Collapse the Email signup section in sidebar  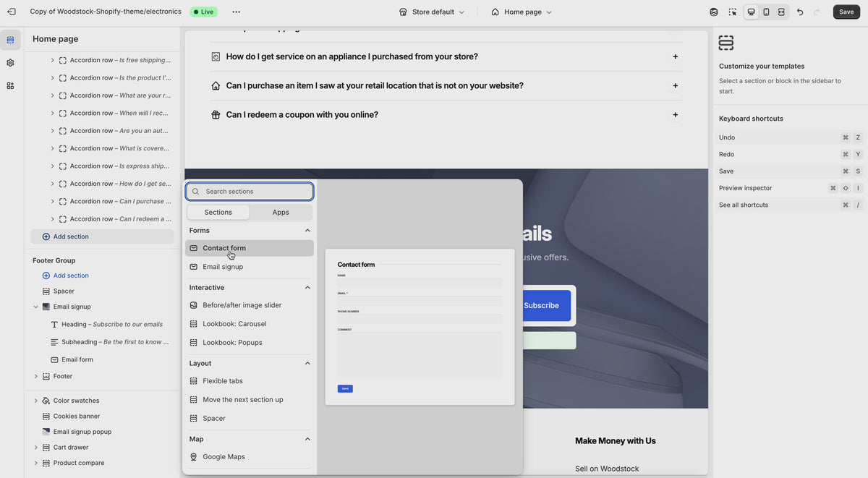tap(35, 307)
